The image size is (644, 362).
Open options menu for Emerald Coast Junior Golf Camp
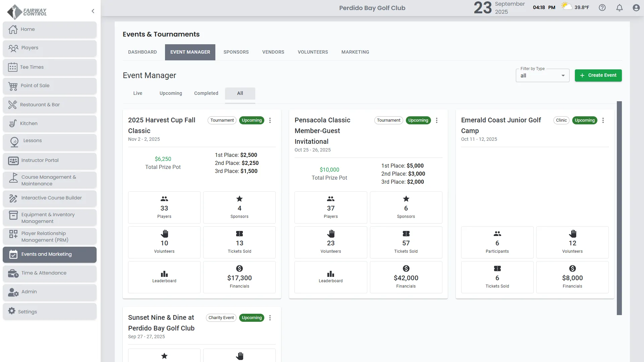pyautogui.click(x=603, y=120)
